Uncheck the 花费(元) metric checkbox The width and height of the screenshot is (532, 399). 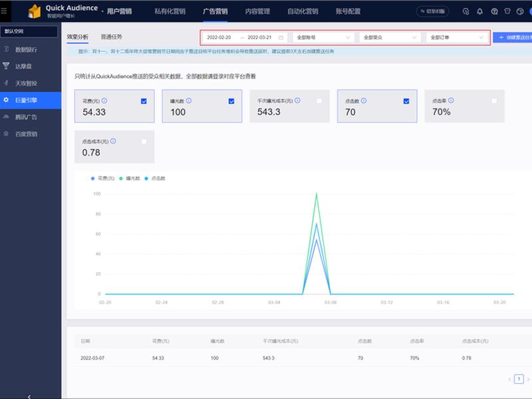point(144,101)
